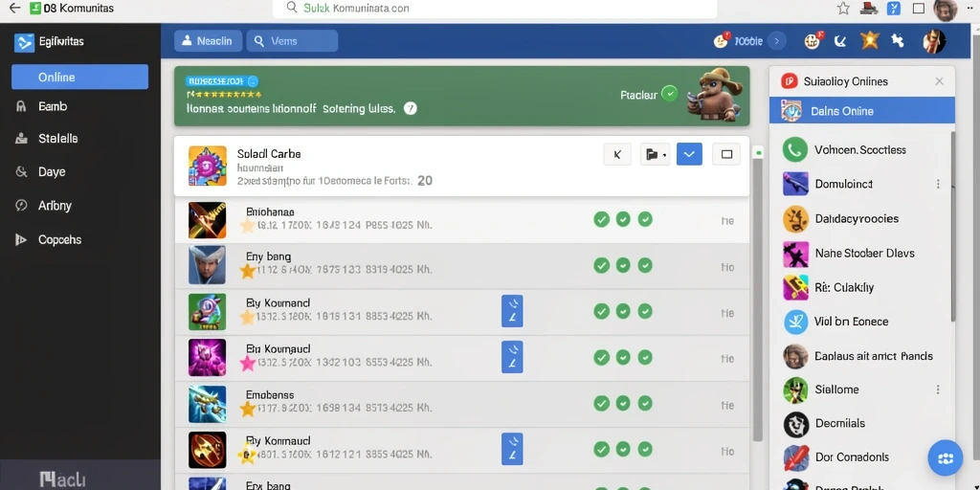Click the purple Bn Koumaucl row icon
980x490 pixels.
[x=207, y=358]
